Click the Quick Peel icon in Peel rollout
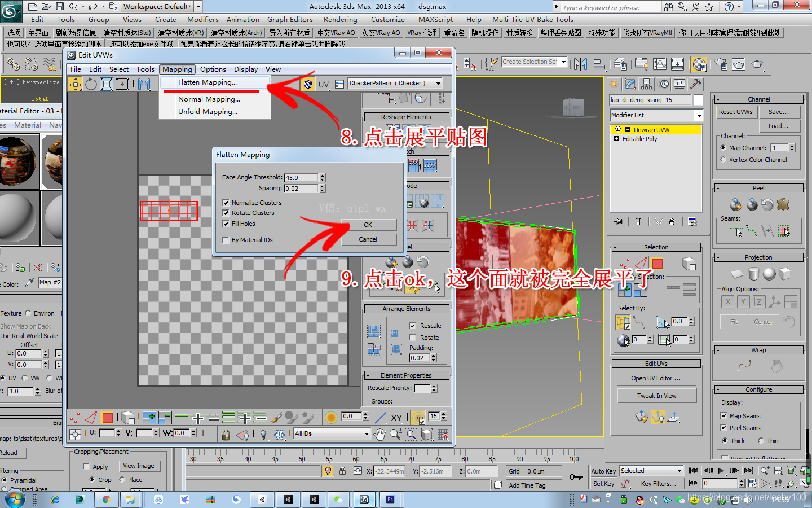Viewport: 812px width, 508px height. click(x=736, y=204)
